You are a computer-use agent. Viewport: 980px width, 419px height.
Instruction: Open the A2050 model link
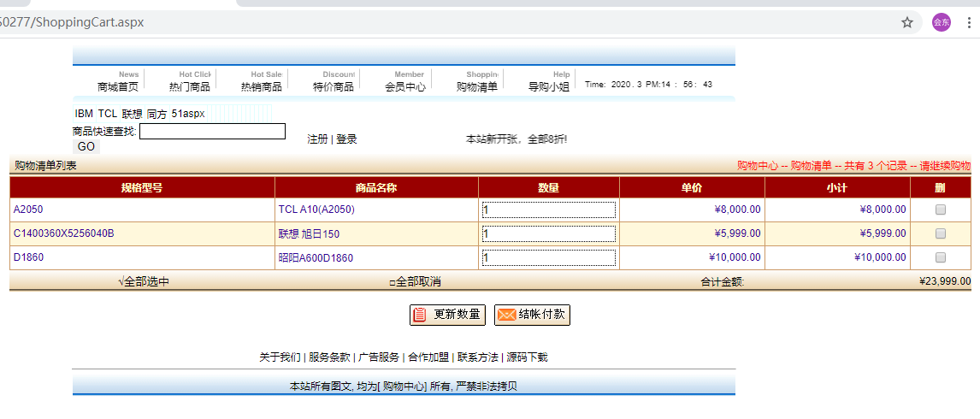[28, 209]
